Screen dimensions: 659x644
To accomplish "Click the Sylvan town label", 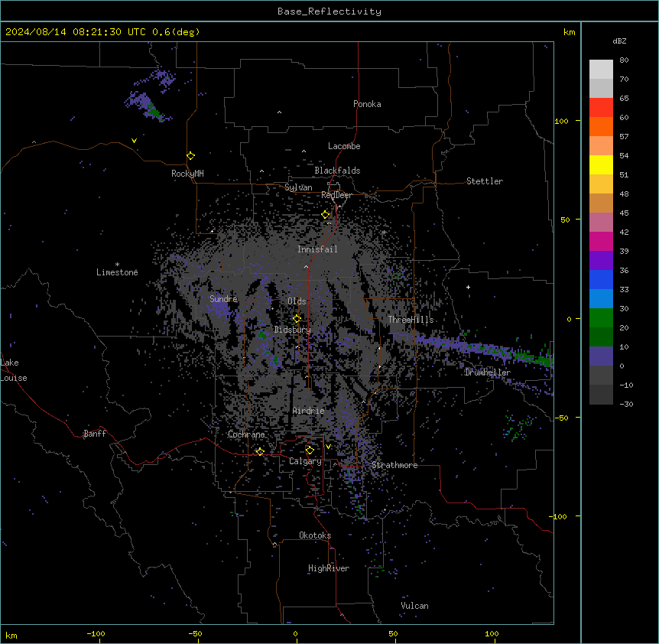I will tap(298, 187).
